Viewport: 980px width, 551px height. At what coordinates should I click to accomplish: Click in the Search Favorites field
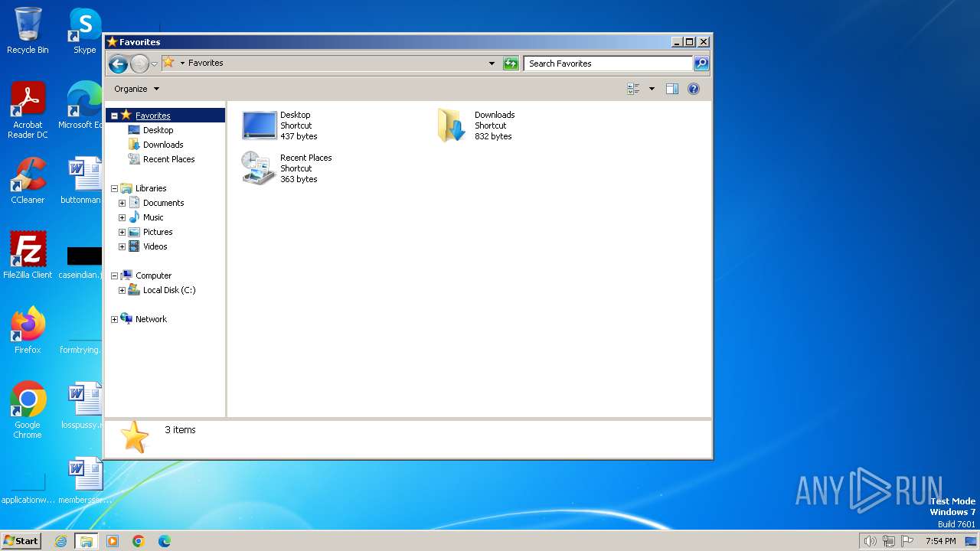[609, 64]
